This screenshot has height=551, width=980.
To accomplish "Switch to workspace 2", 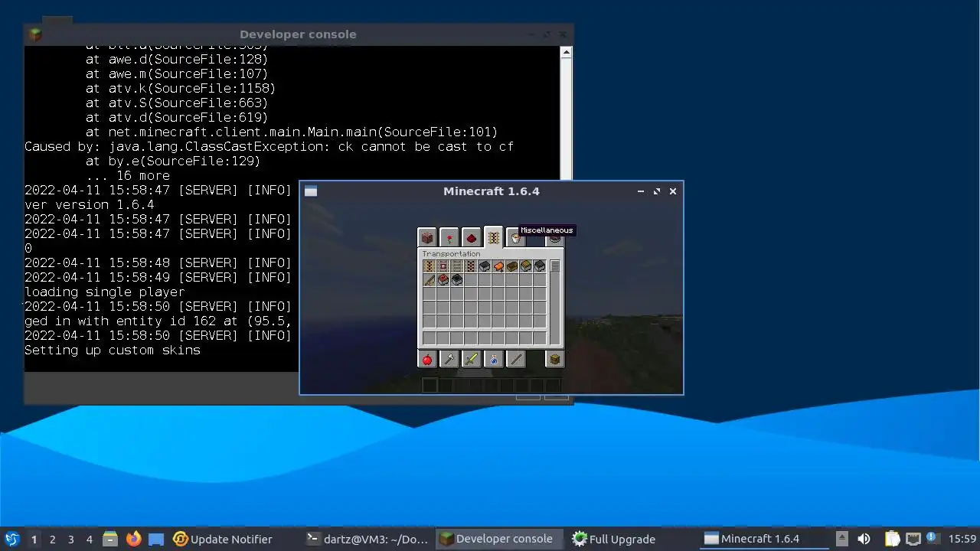I will (x=53, y=539).
